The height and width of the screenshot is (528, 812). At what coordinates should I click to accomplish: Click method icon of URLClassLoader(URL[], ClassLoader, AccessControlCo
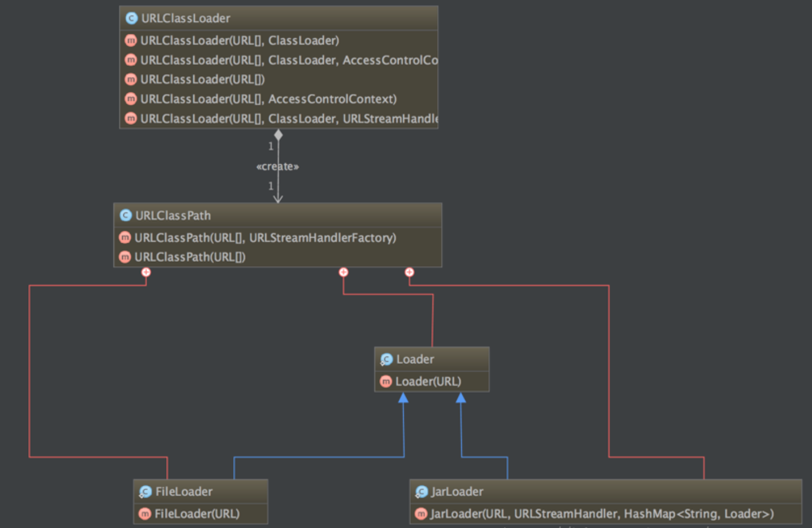tap(131, 60)
